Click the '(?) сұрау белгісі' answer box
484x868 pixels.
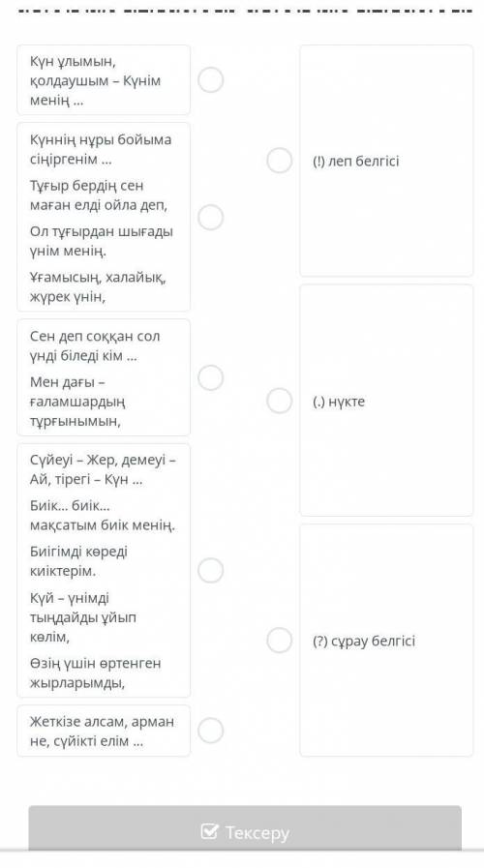pos(386,641)
